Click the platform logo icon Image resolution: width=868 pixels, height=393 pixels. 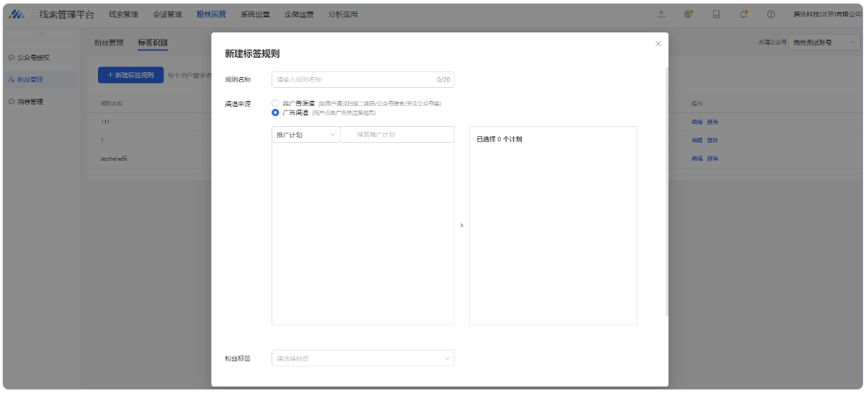[17, 14]
